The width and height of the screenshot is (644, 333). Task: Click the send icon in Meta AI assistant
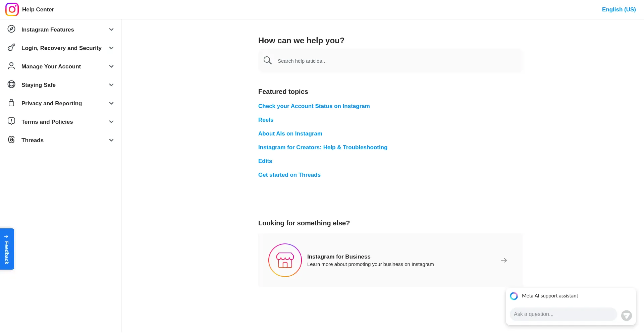click(627, 315)
